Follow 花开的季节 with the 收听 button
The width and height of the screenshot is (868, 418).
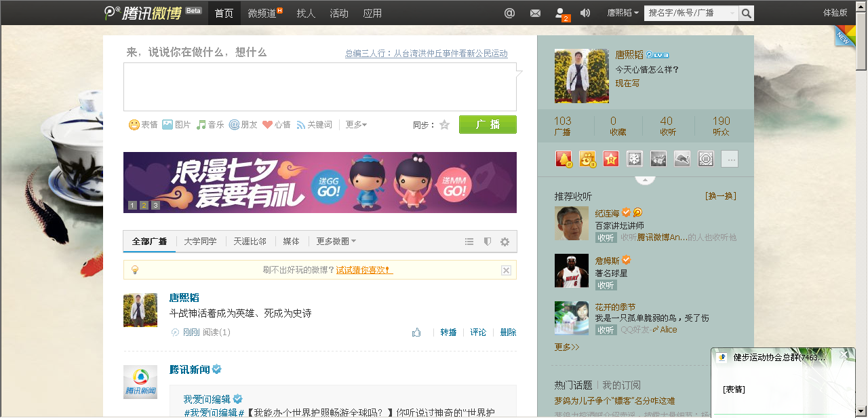click(606, 330)
